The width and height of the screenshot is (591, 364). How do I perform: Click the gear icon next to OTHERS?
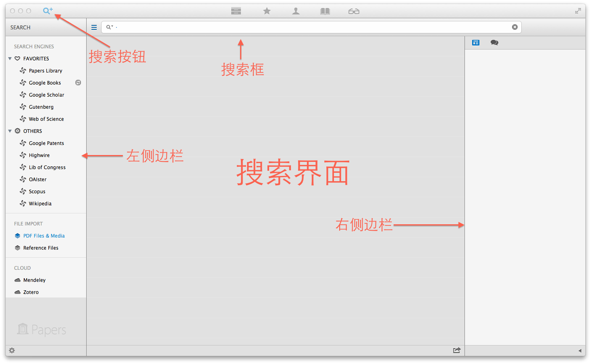tap(17, 131)
